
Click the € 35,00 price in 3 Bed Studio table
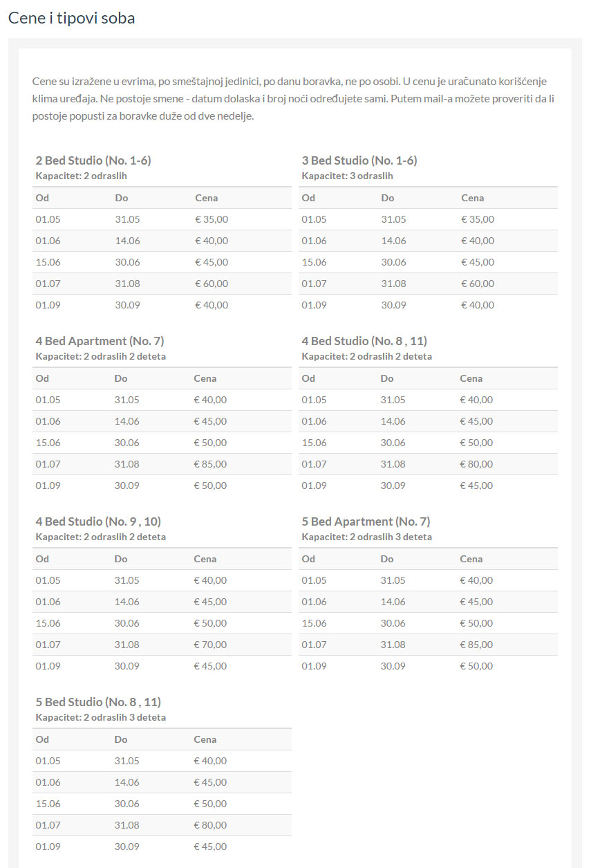[478, 219]
